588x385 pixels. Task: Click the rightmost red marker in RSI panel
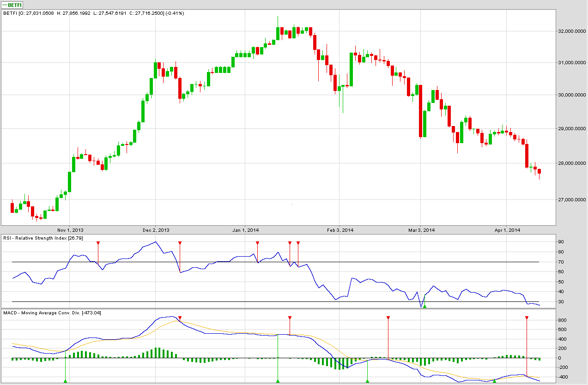tap(298, 243)
